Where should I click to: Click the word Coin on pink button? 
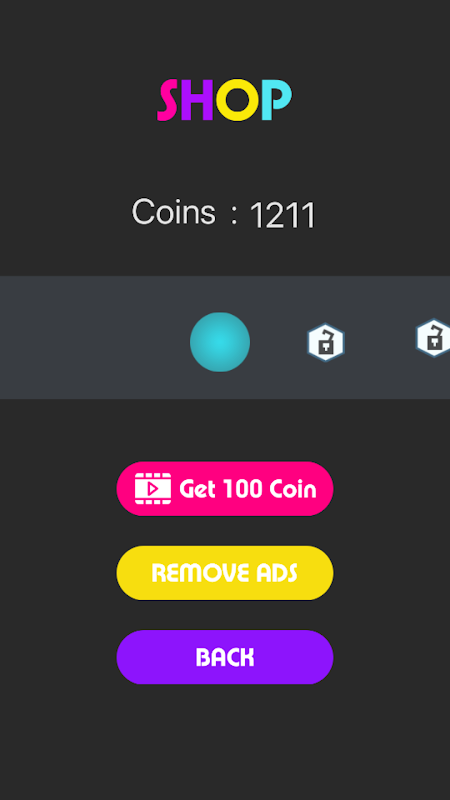pos(293,489)
